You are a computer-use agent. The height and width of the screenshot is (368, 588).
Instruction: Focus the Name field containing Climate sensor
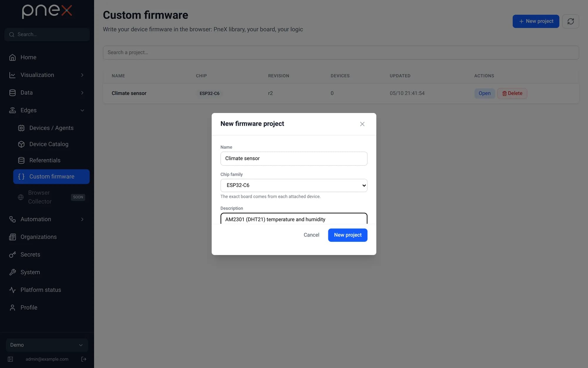[294, 158]
